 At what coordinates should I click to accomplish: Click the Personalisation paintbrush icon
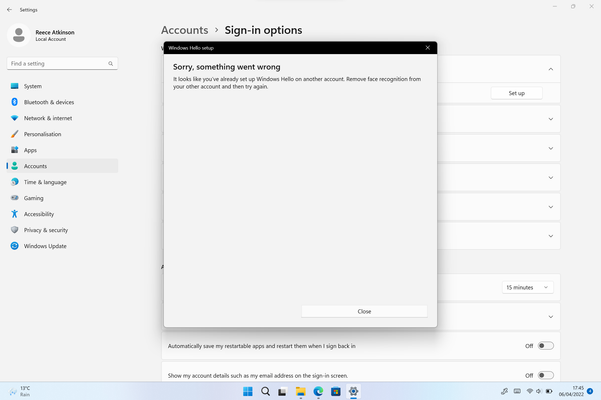click(15, 134)
